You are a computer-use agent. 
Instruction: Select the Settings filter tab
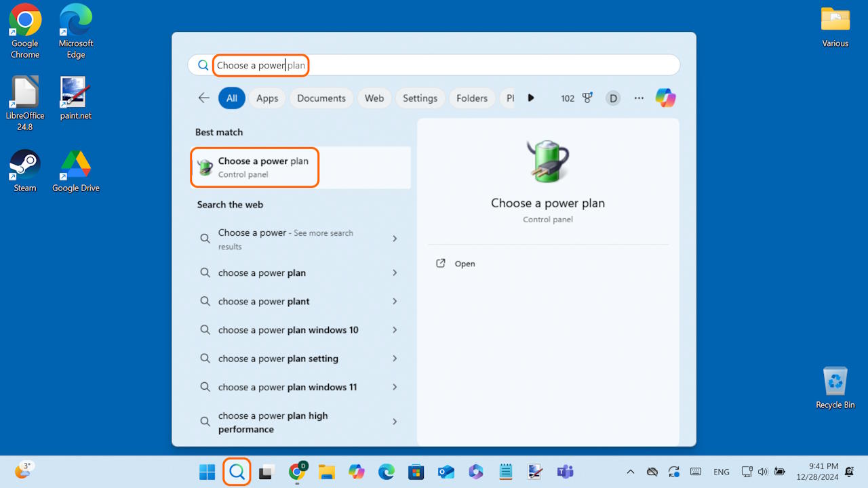click(x=420, y=98)
